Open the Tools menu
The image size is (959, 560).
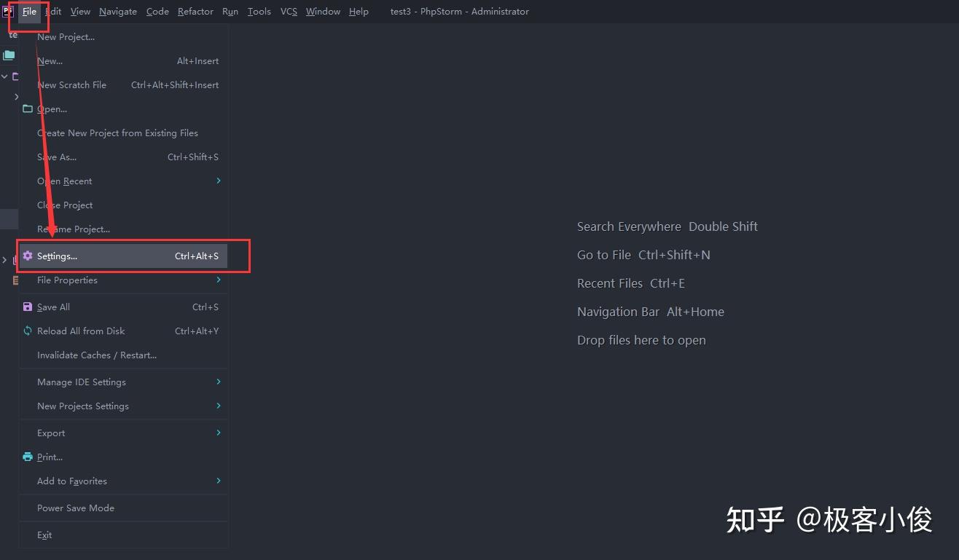click(259, 11)
